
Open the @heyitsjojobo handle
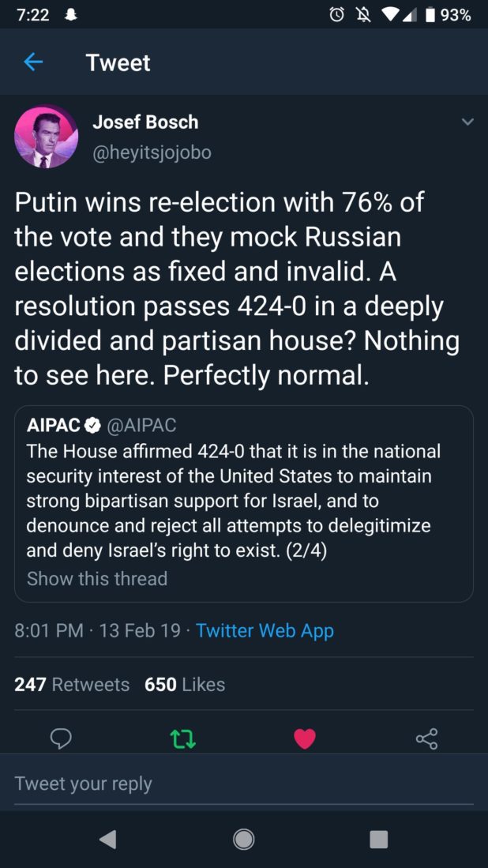[152, 152]
